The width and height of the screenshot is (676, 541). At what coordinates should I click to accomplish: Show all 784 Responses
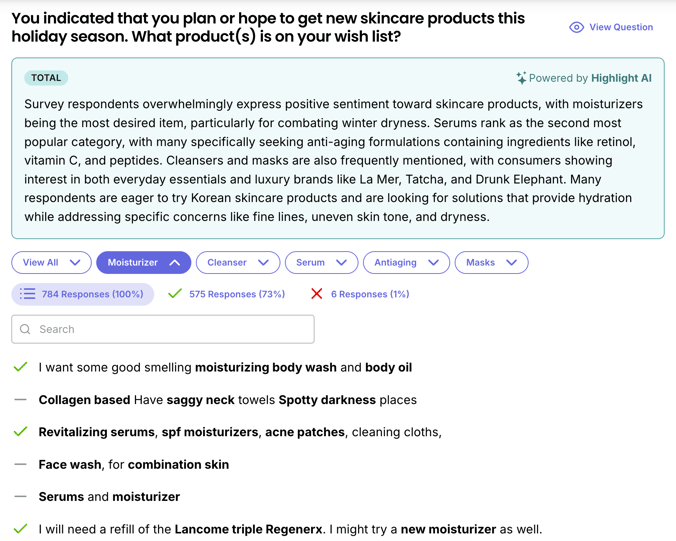point(94,294)
